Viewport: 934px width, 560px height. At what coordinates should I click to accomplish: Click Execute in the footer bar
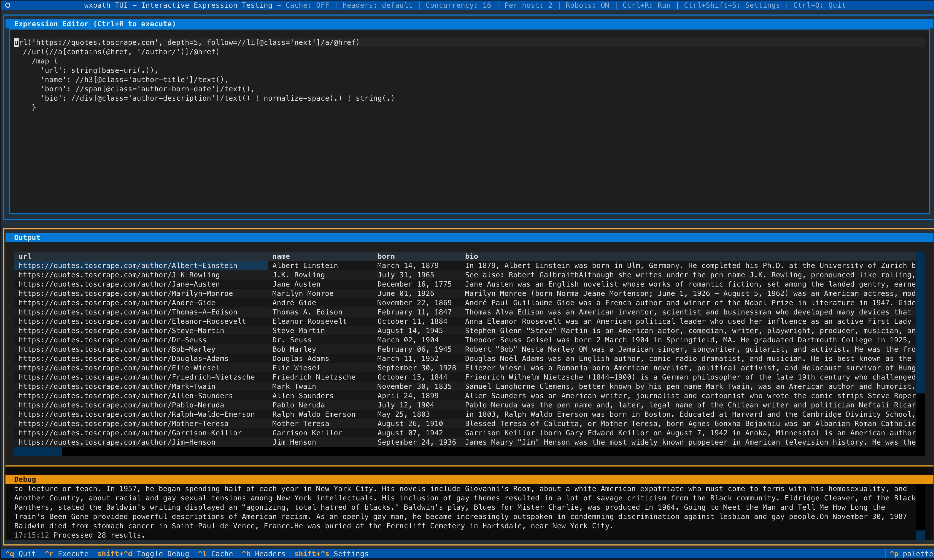pyautogui.click(x=66, y=554)
